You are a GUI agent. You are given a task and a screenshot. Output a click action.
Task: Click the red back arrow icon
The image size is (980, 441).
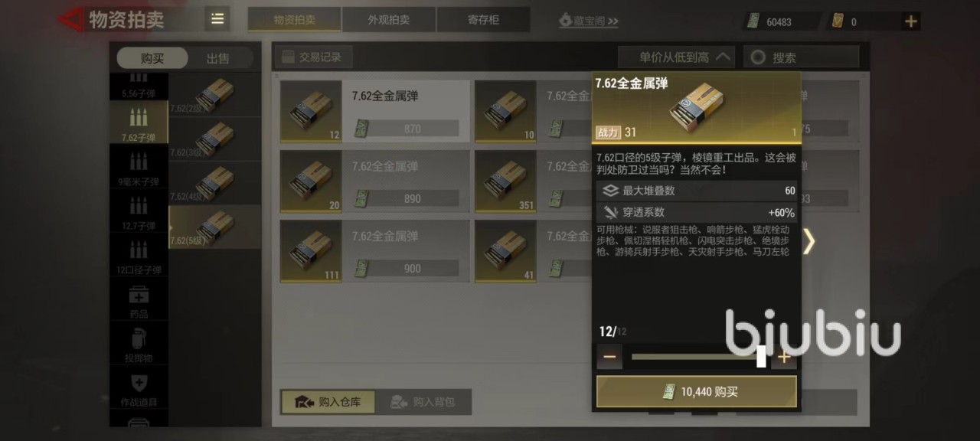[71, 20]
